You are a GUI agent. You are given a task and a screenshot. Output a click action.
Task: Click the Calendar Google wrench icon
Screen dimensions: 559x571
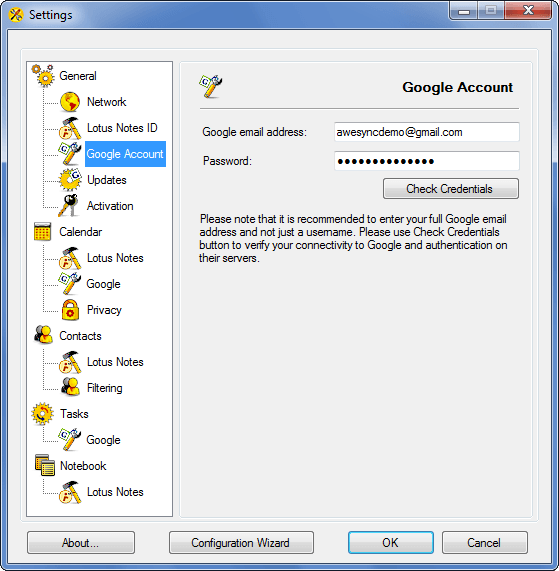pyautogui.click(x=70, y=284)
